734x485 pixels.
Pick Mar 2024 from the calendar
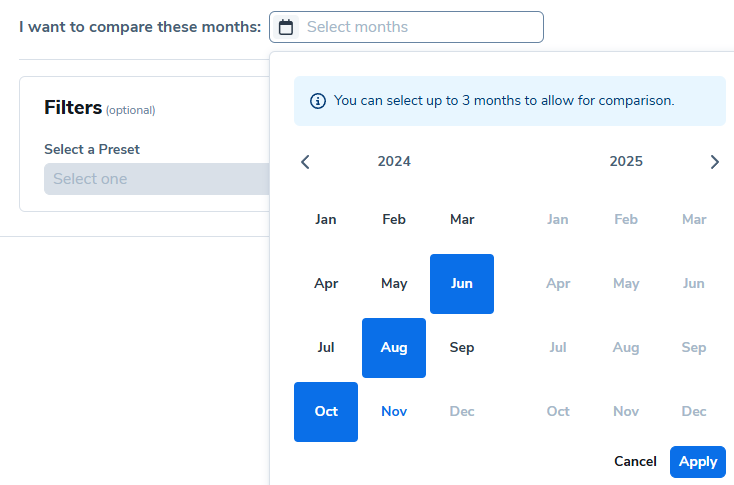462,220
